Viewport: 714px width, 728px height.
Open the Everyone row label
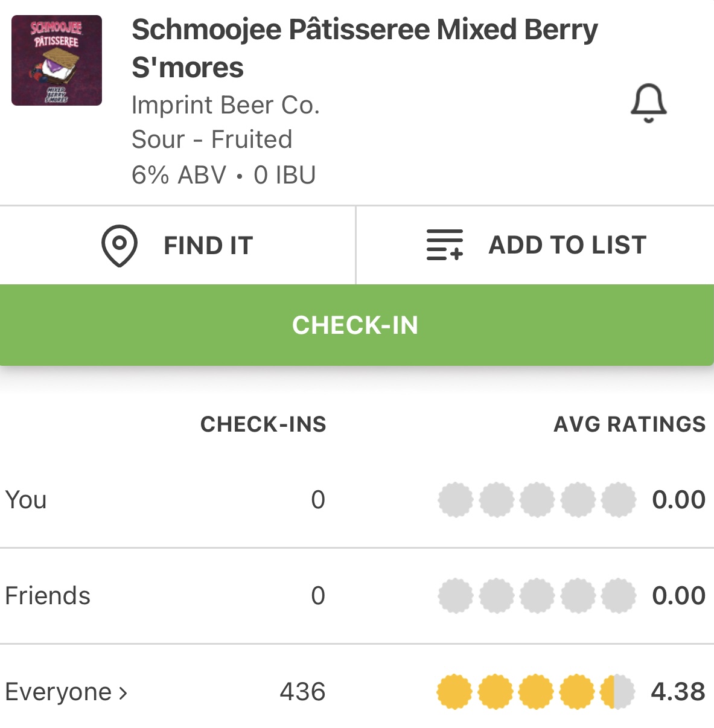[58, 692]
